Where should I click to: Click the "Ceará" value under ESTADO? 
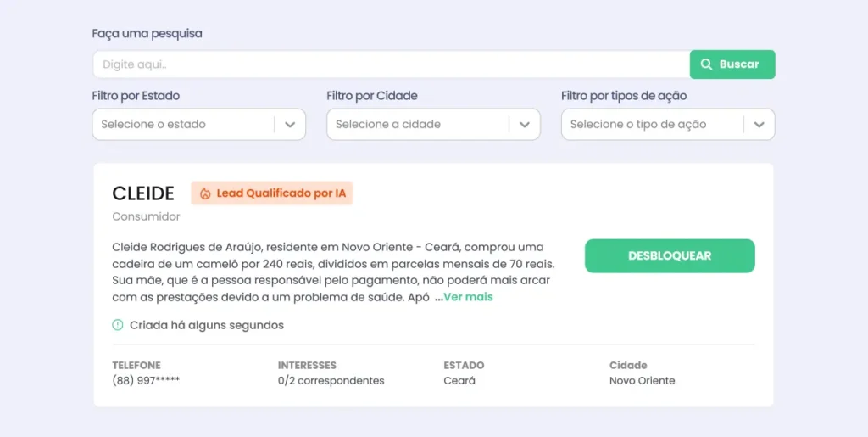(459, 381)
